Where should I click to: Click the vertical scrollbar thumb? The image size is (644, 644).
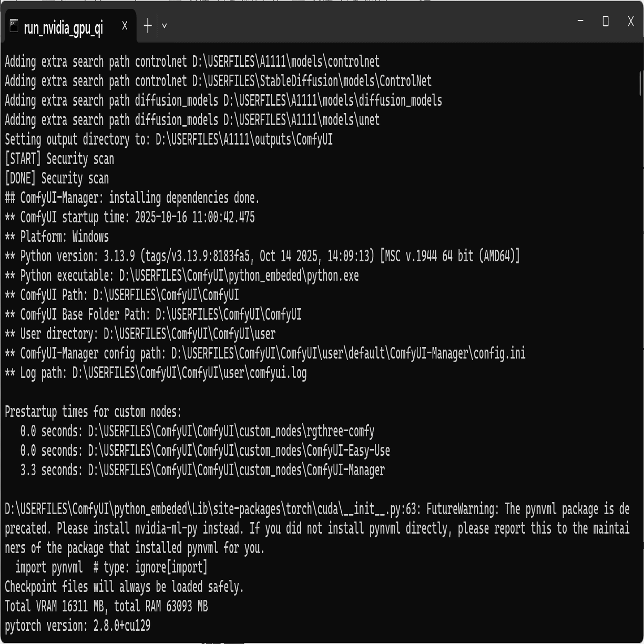point(640,84)
